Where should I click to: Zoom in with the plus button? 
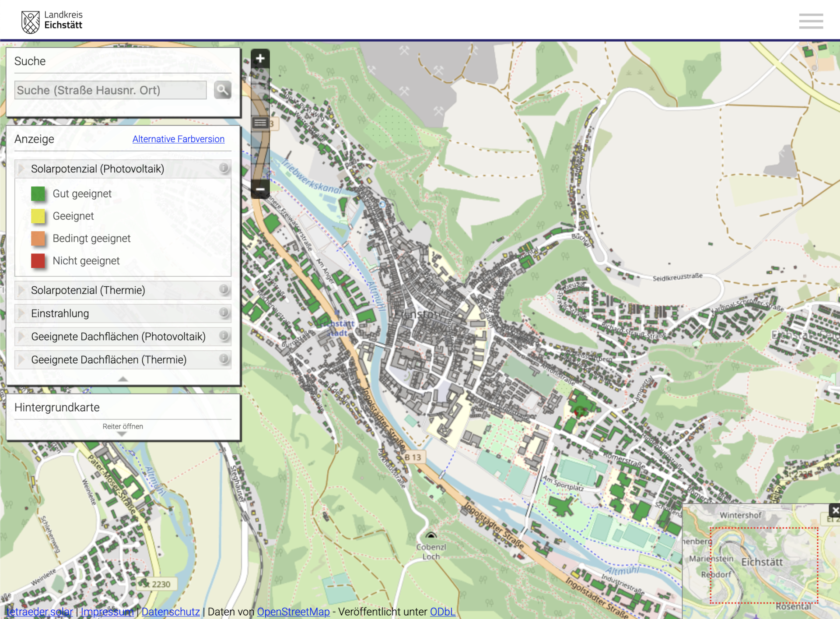(260, 58)
